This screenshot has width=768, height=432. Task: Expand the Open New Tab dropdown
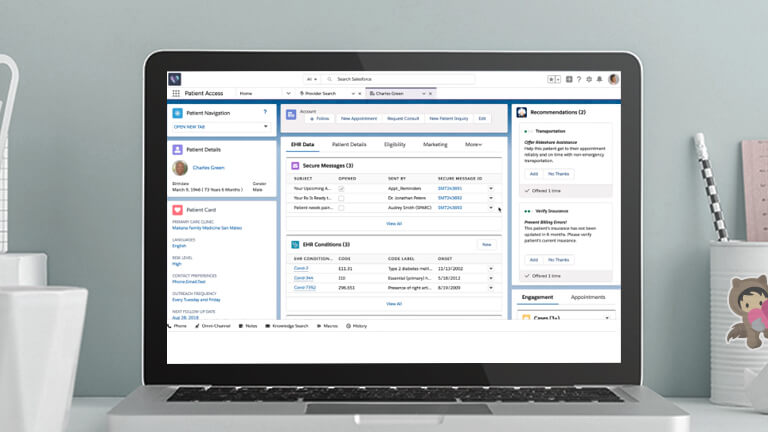(x=265, y=127)
